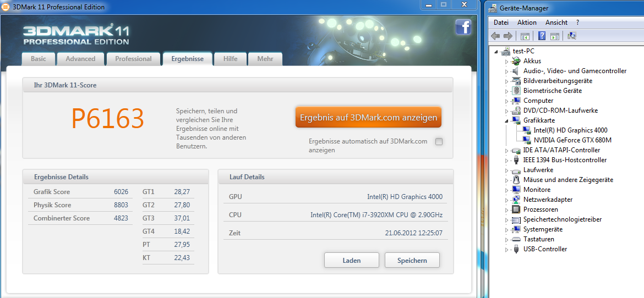Select the test-PC computer icon

pyautogui.click(x=506, y=51)
